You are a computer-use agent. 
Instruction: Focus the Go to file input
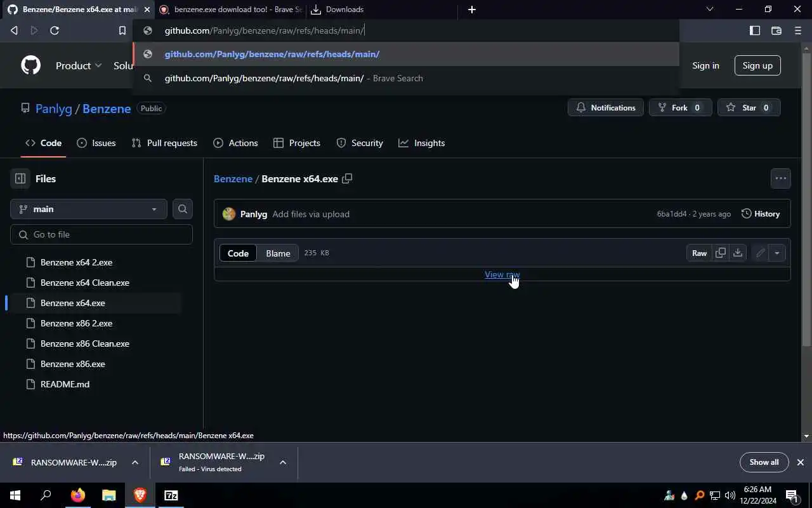click(x=101, y=234)
